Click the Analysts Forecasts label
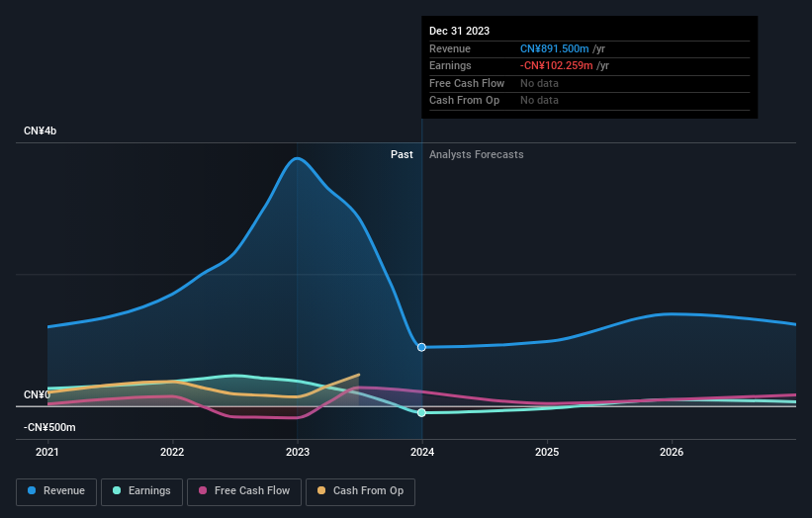Viewport: 812px width, 518px height. 477,155
